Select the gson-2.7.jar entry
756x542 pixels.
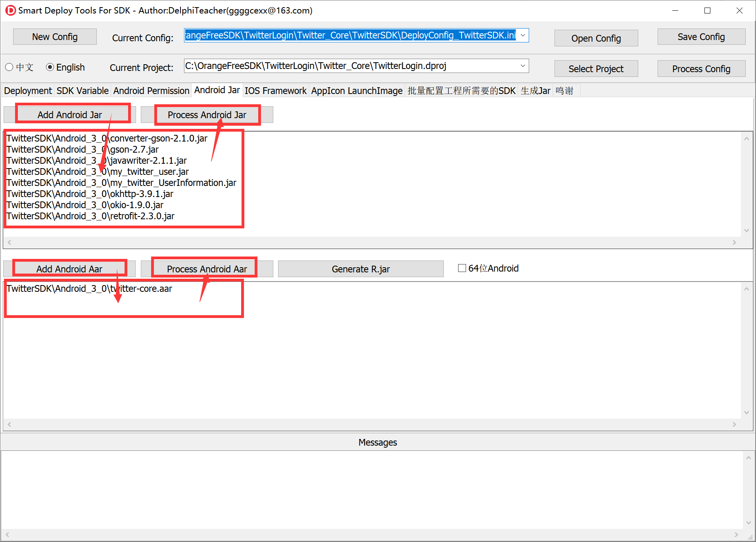(x=83, y=149)
